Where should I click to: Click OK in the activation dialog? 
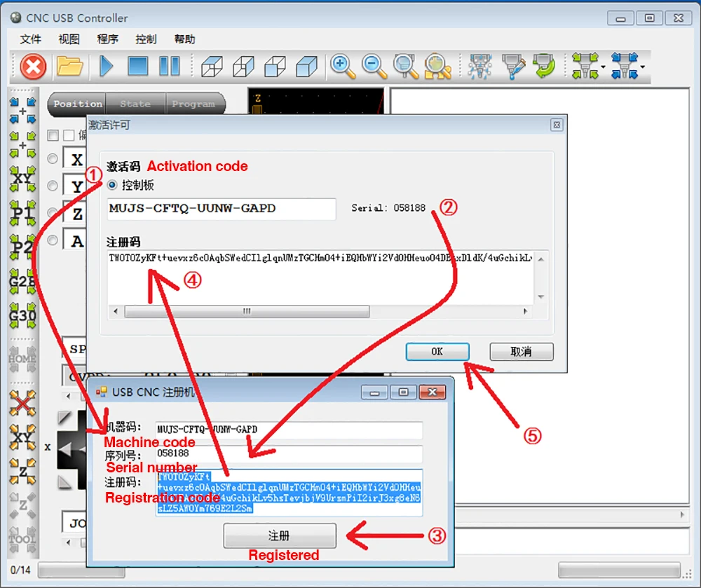437,352
